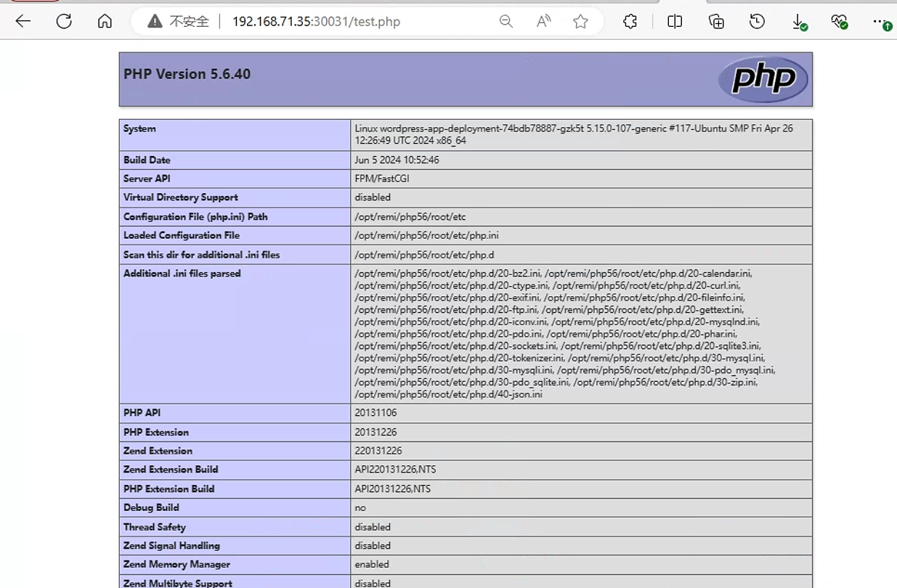Show browsing history clock icon
This screenshot has height=588, width=897.
click(757, 22)
